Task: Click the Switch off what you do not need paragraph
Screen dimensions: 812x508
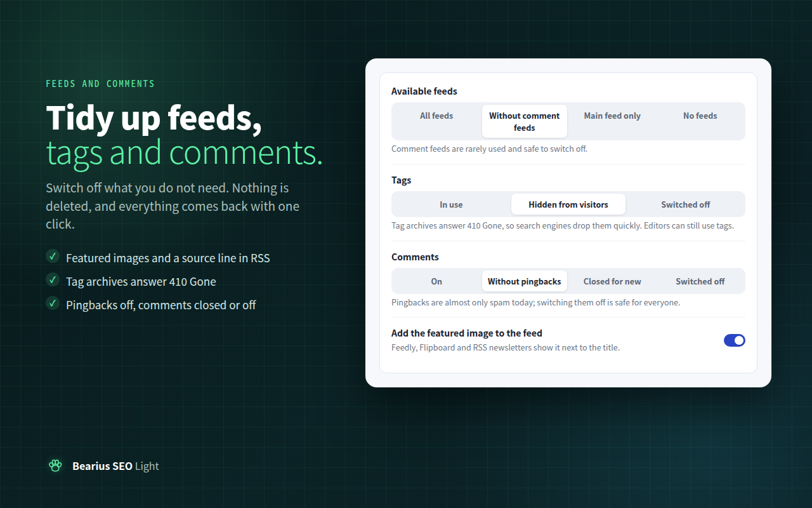Action: (x=173, y=206)
